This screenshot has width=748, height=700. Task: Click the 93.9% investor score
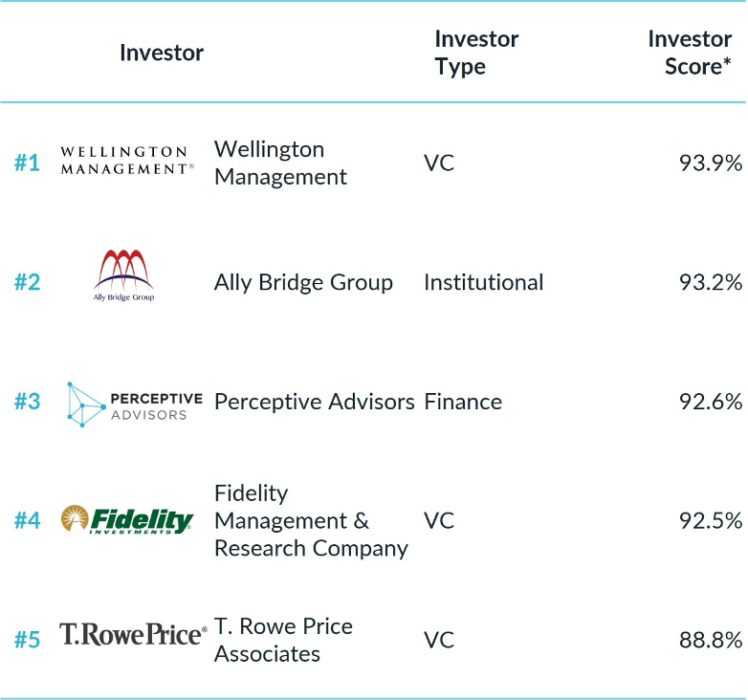[x=710, y=163]
